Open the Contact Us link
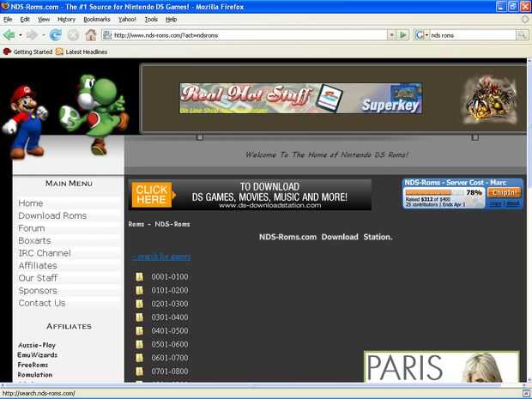 click(x=42, y=303)
